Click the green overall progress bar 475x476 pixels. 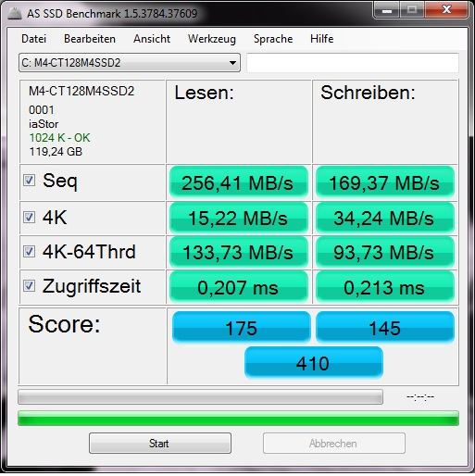(238, 419)
